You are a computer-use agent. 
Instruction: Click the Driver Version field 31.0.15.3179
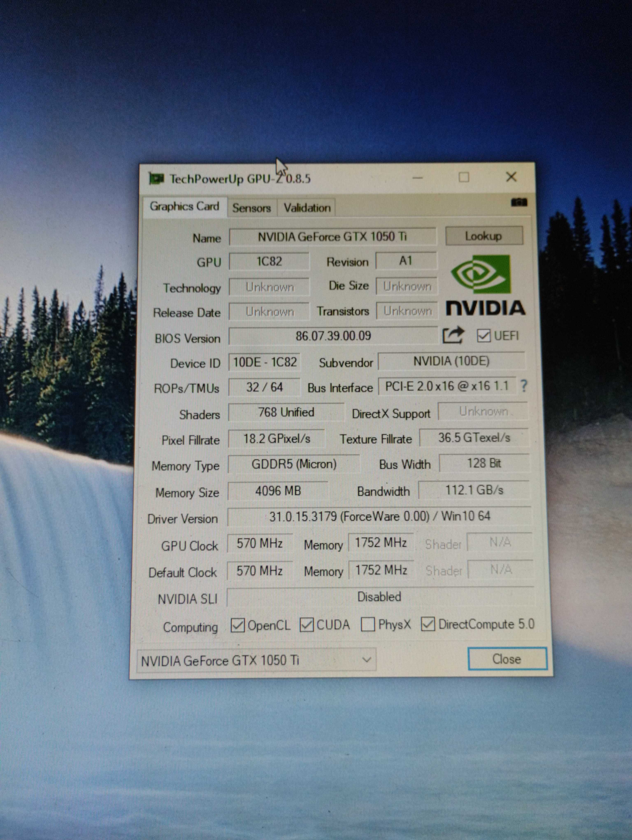tap(379, 516)
